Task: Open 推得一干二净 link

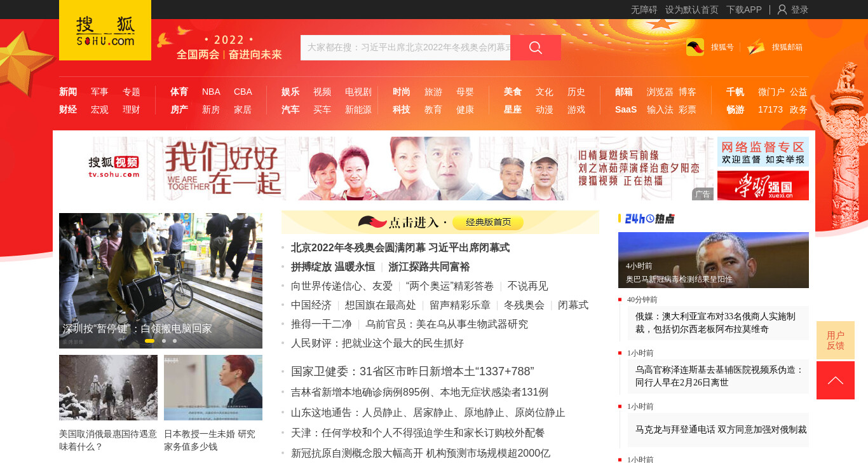Action: (x=322, y=324)
